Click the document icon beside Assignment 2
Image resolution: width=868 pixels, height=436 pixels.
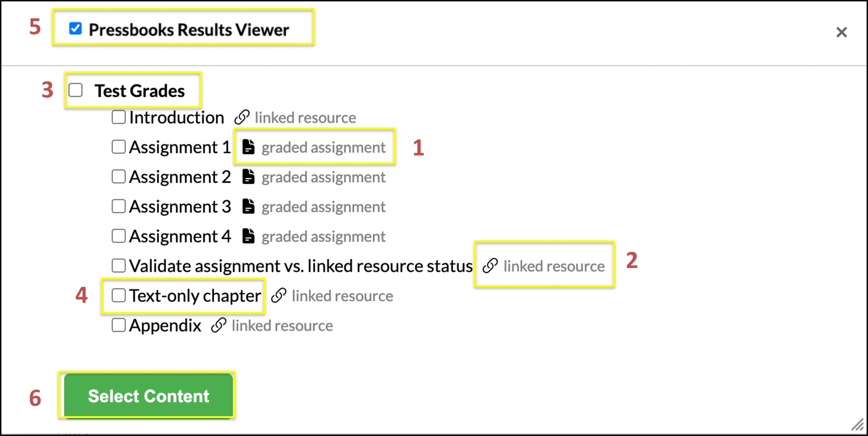pyautogui.click(x=249, y=177)
